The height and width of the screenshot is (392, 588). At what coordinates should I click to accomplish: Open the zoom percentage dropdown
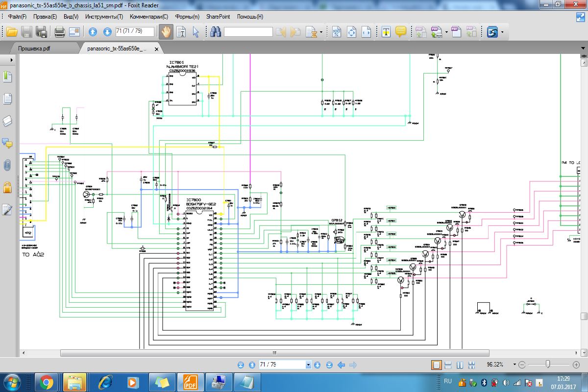click(x=514, y=365)
